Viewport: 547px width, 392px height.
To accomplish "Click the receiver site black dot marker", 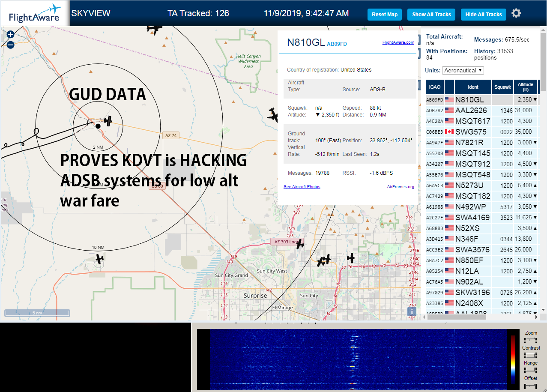I will [x=98, y=126].
